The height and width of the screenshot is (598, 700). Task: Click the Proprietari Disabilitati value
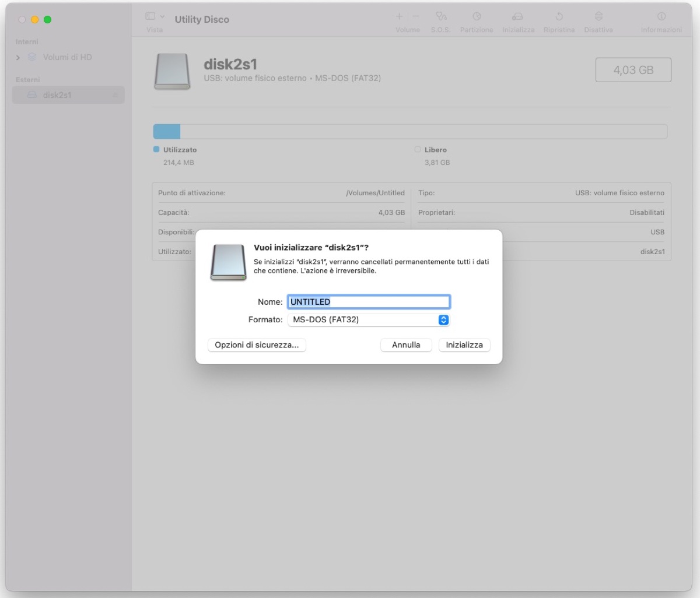(647, 213)
